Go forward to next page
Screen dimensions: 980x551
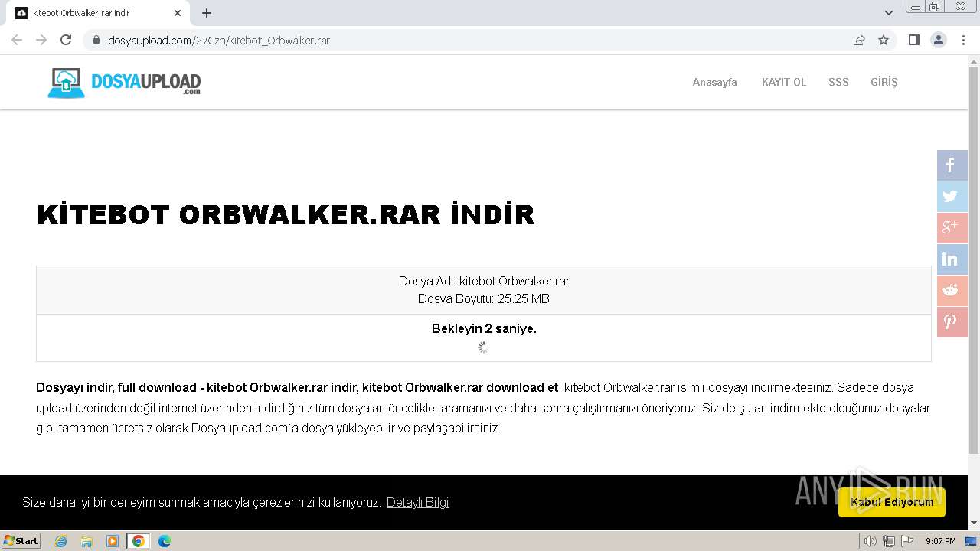click(41, 40)
